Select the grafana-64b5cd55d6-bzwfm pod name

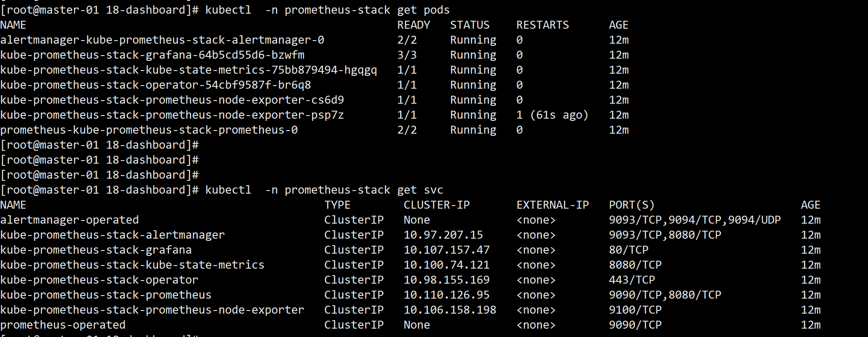point(152,55)
